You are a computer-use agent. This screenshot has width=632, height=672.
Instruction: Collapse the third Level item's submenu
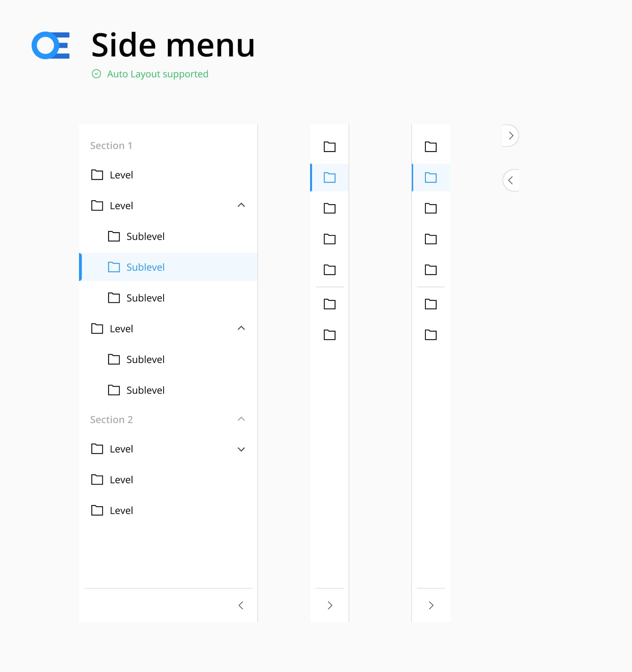(x=241, y=328)
